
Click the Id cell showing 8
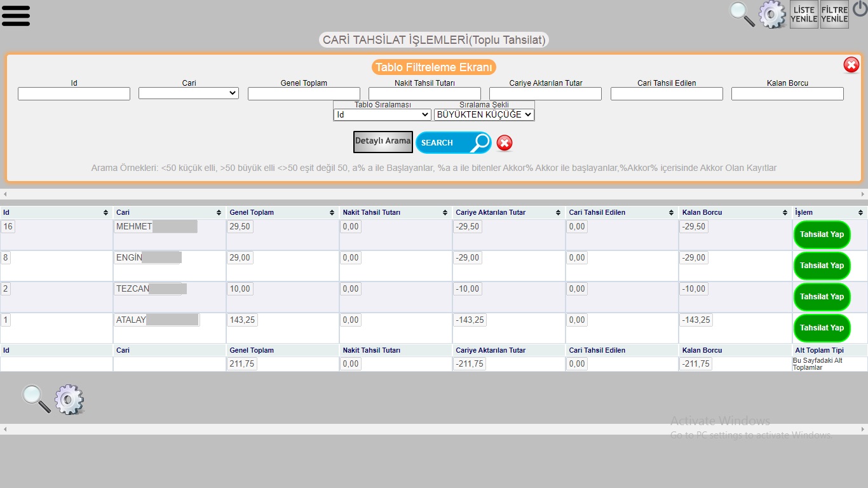coord(5,257)
